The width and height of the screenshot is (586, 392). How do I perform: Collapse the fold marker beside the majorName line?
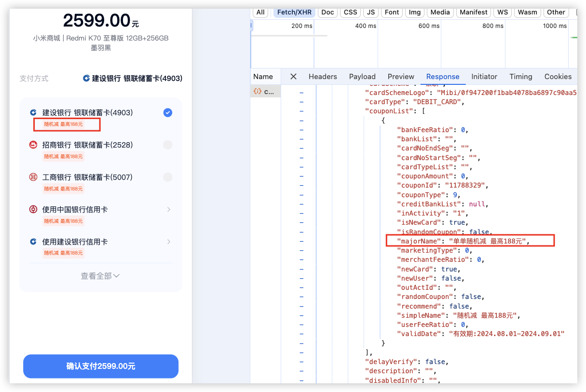tap(301, 241)
